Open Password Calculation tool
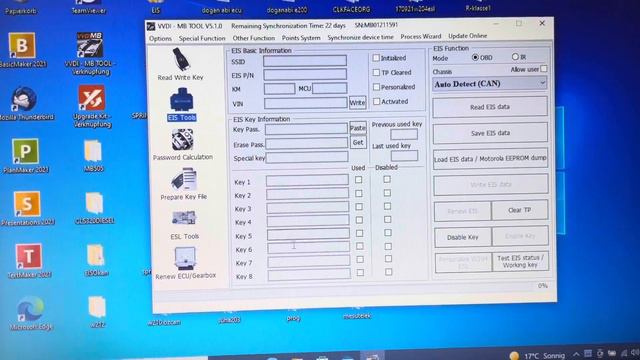The image size is (640, 360). [182, 144]
